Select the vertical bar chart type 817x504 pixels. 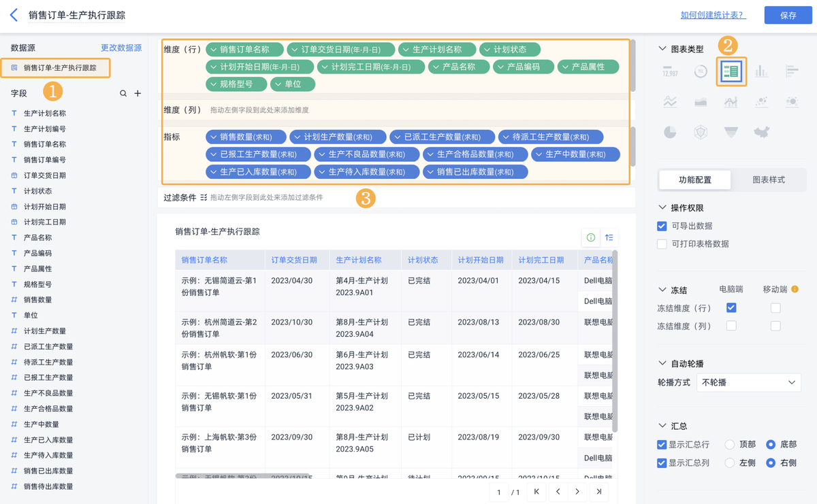click(x=761, y=71)
